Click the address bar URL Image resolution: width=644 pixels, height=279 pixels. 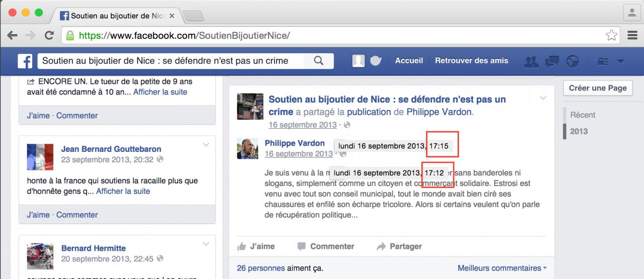pyautogui.click(x=185, y=36)
